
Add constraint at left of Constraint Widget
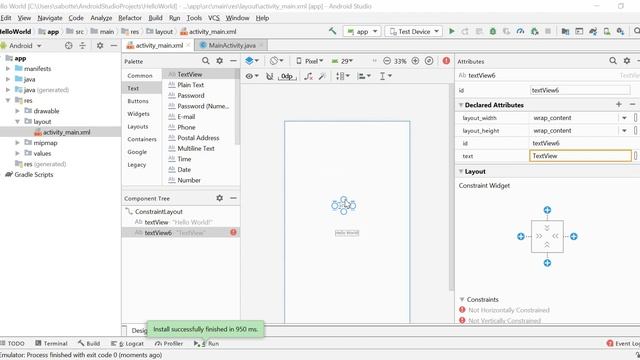(520, 236)
